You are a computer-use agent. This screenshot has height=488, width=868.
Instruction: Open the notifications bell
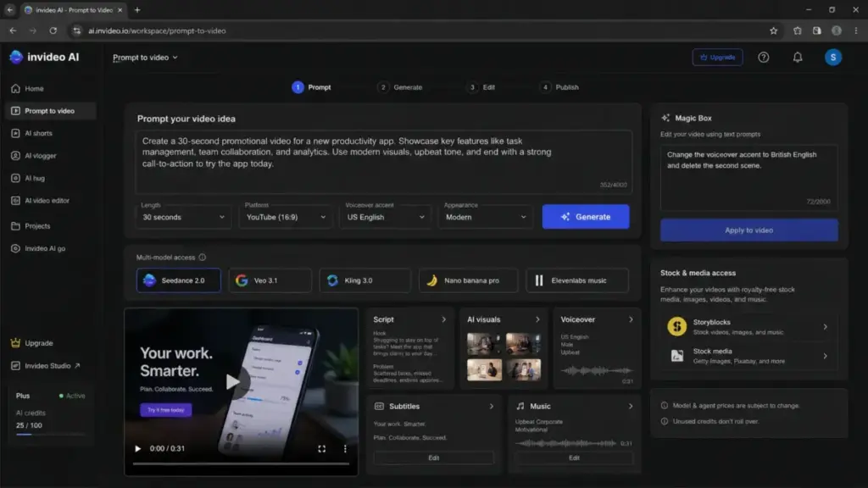point(797,57)
